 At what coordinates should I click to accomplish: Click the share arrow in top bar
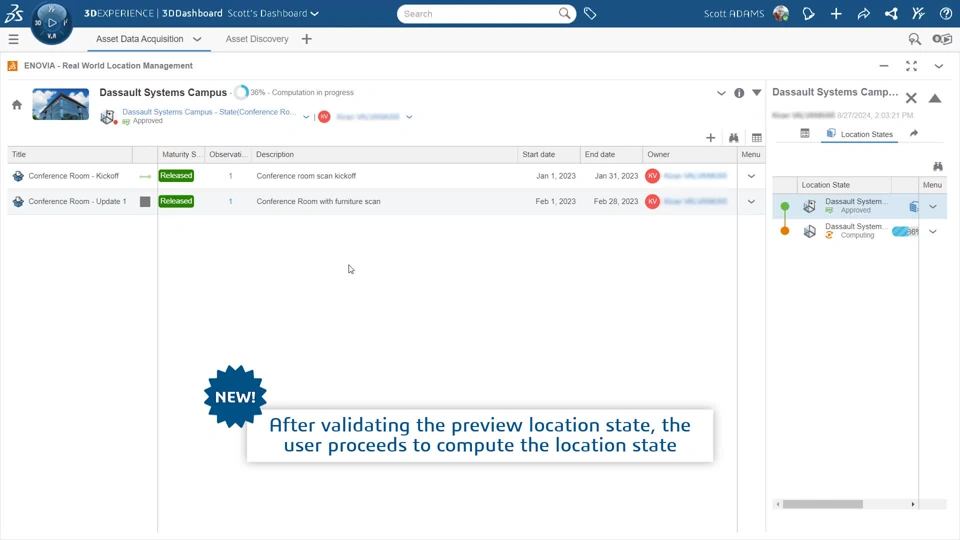click(x=863, y=13)
